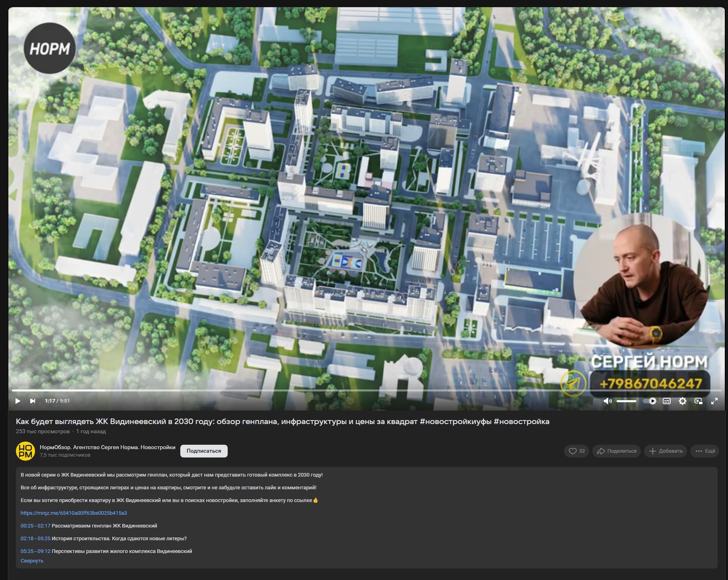Skip to the next video

click(x=33, y=401)
